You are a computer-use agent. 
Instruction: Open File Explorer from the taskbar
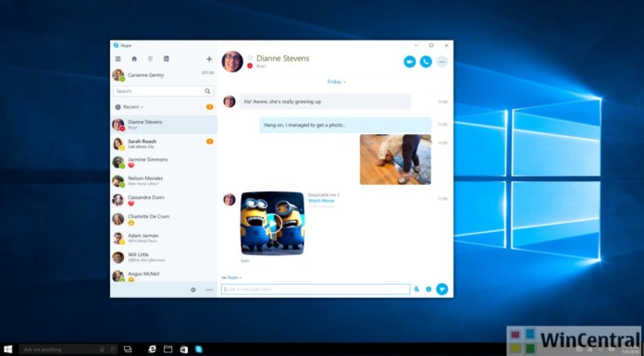[x=168, y=349]
